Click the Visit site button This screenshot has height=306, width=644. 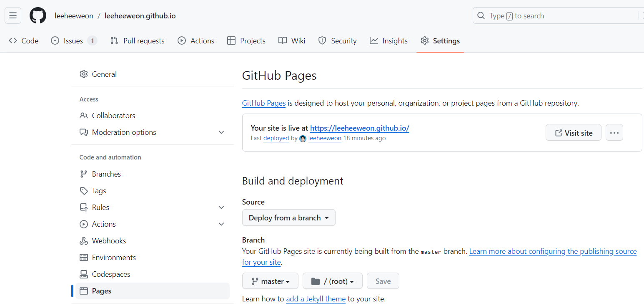pos(574,133)
